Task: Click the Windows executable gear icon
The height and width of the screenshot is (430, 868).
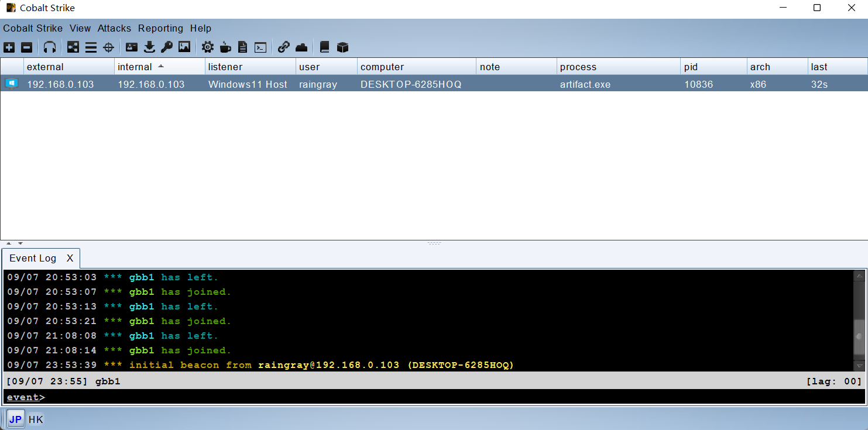Action: (x=208, y=47)
